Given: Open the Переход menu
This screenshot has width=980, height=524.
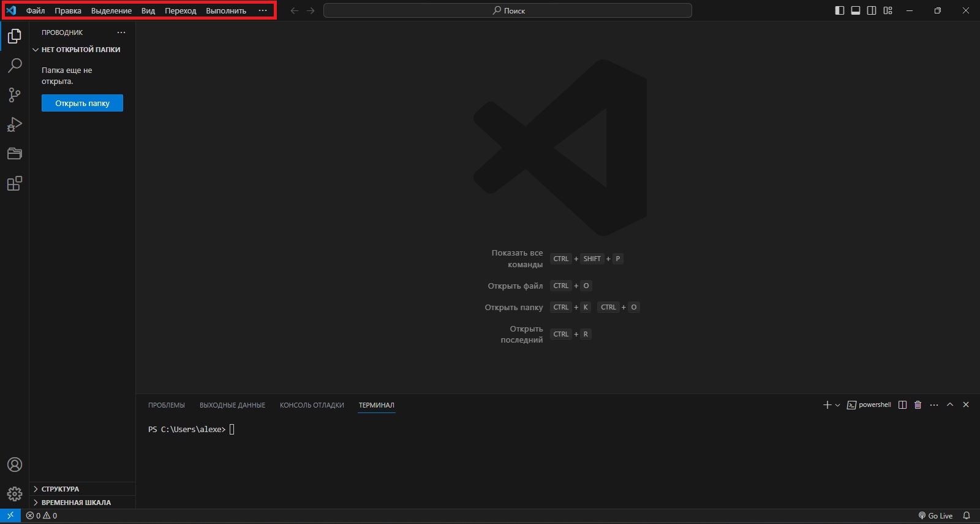Looking at the screenshot, I should 181,10.
